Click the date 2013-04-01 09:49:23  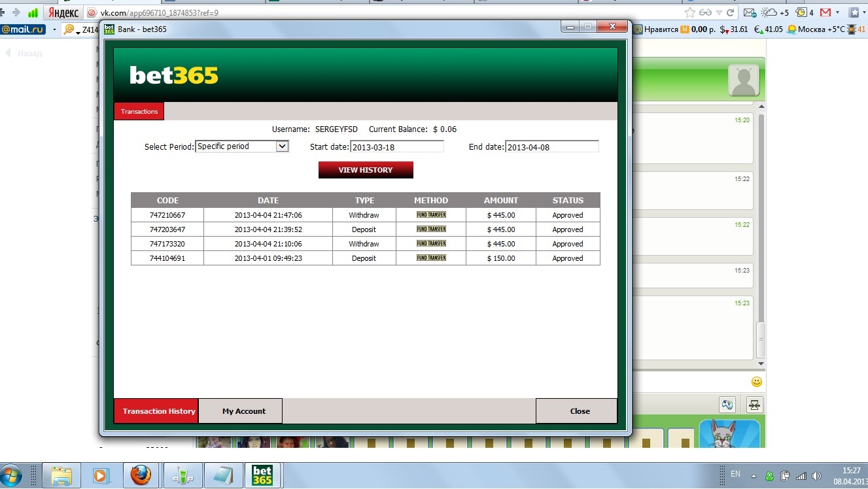(x=268, y=258)
